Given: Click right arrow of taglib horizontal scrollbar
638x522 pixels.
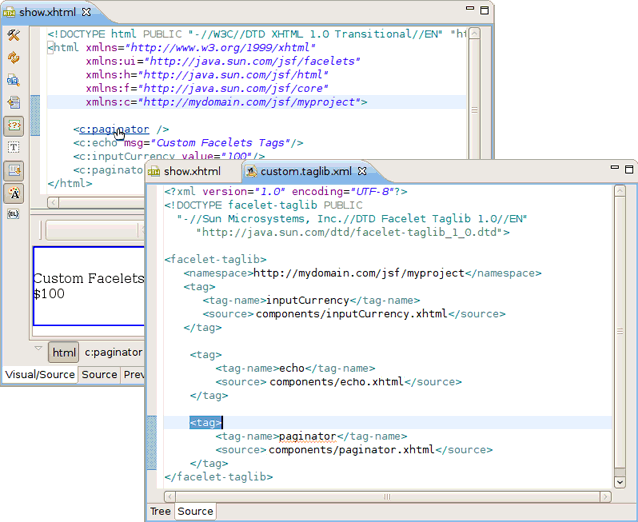Looking at the screenshot, I should click(x=605, y=497).
